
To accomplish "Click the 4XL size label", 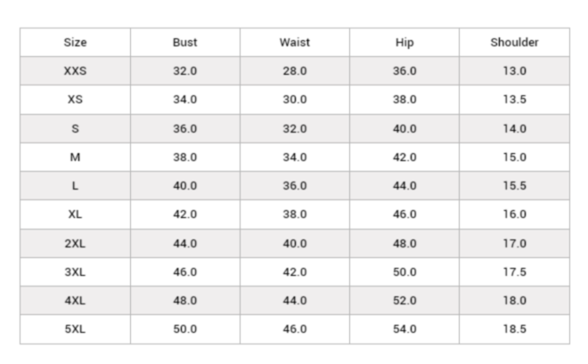I will point(75,301).
